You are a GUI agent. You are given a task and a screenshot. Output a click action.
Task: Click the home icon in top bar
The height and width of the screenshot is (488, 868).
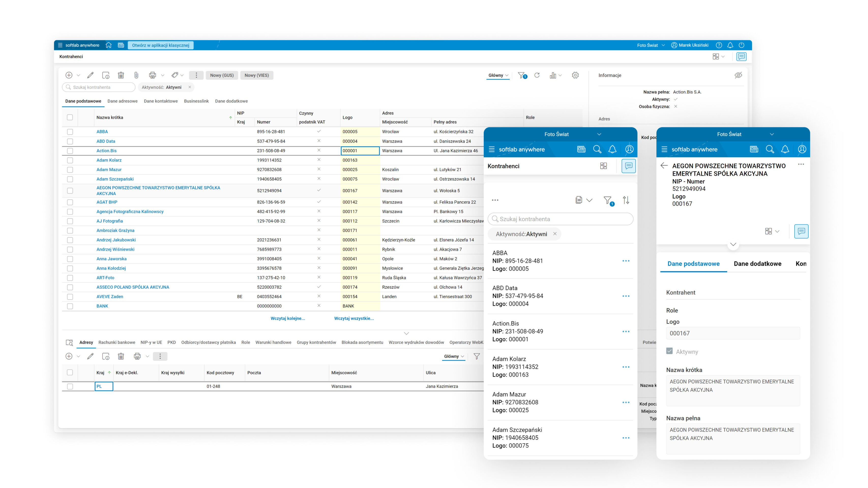click(x=109, y=45)
